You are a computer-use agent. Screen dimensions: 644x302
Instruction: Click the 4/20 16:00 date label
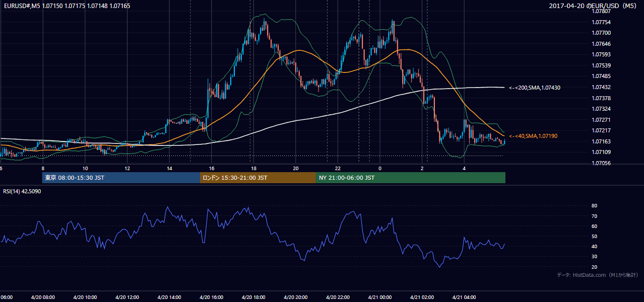(211, 297)
